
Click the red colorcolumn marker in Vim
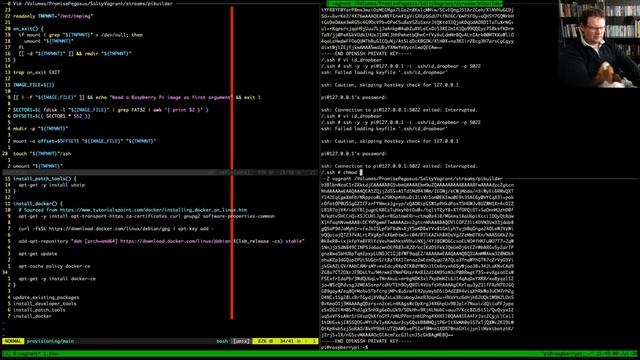[232, 163]
